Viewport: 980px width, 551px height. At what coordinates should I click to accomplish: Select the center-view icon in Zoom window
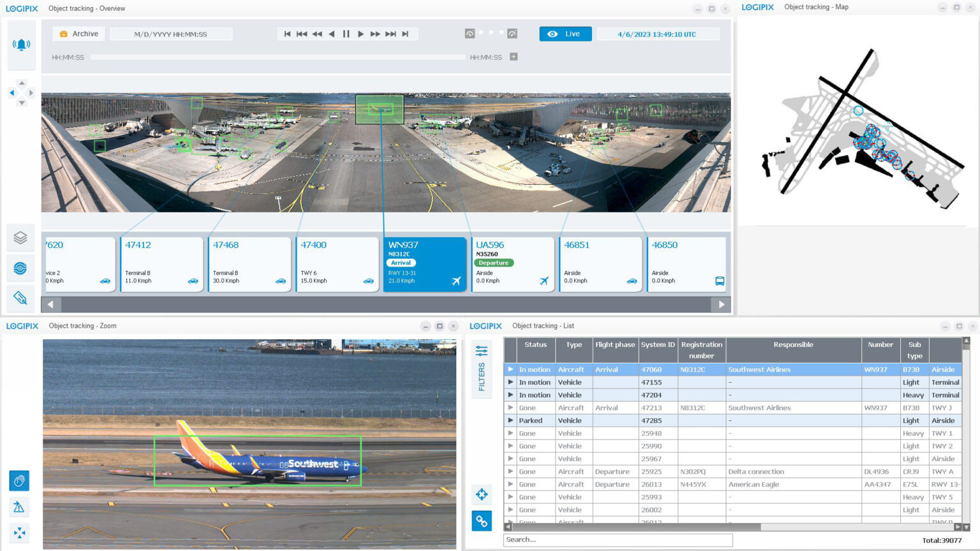pyautogui.click(x=19, y=533)
